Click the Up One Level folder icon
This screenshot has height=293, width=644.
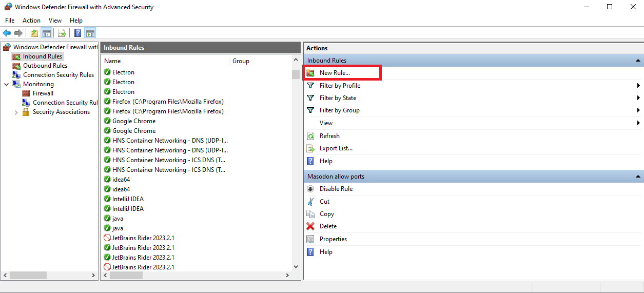pyautogui.click(x=34, y=33)
